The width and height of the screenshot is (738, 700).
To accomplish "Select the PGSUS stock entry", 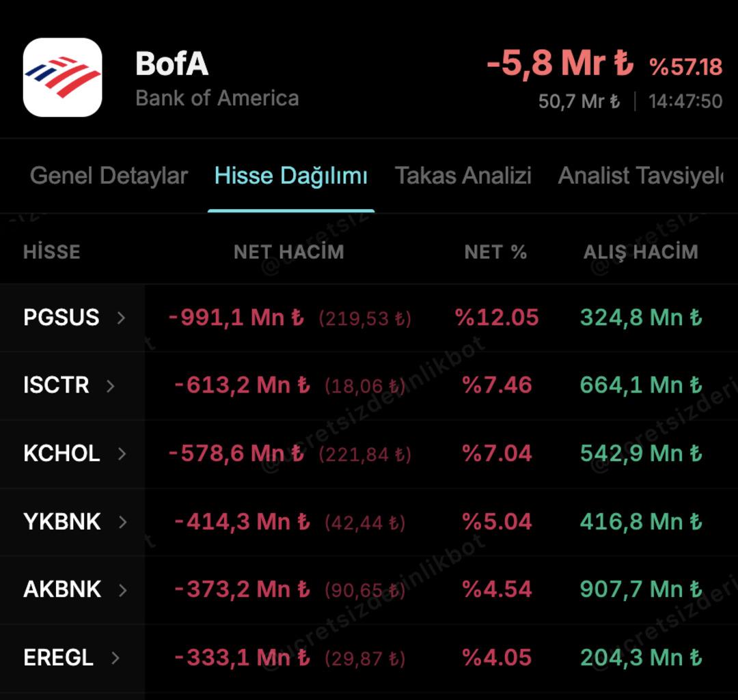I will click(x=61, y=317).
